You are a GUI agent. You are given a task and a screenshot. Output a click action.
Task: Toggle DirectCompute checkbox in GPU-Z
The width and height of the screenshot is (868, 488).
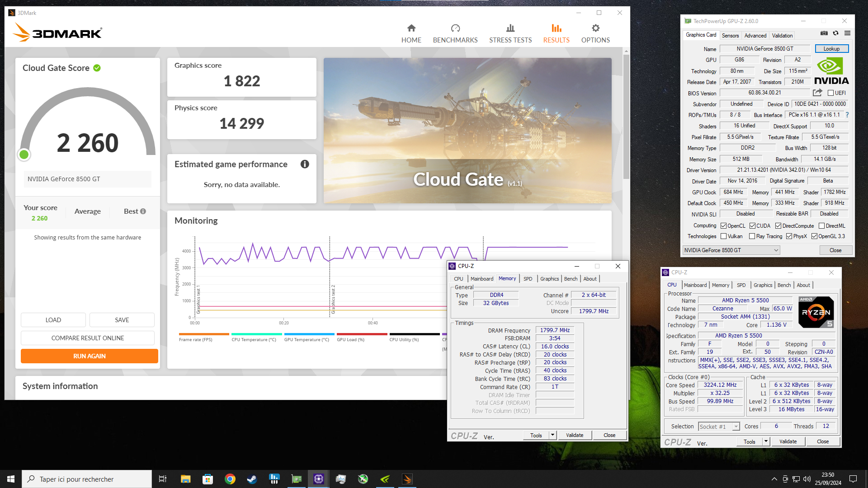778,226
